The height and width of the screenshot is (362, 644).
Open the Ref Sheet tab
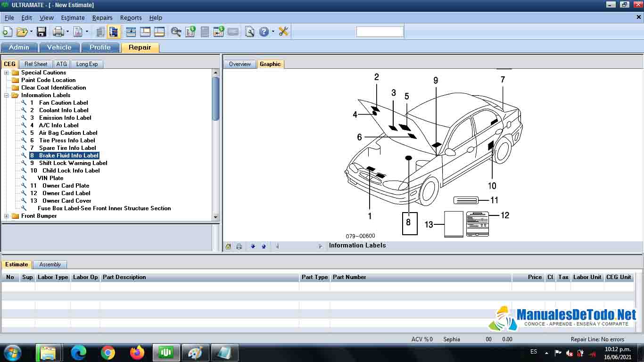[36, 64]
